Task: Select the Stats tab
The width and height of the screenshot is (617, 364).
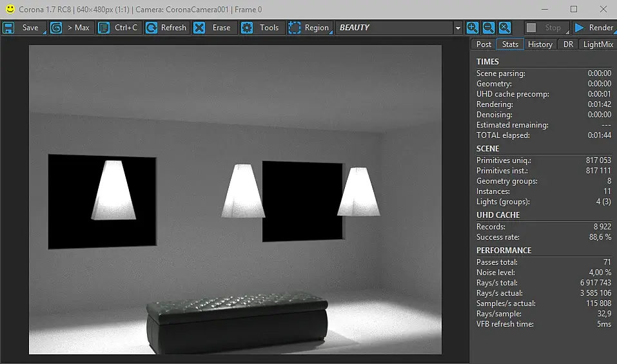Action: (510, 44)
